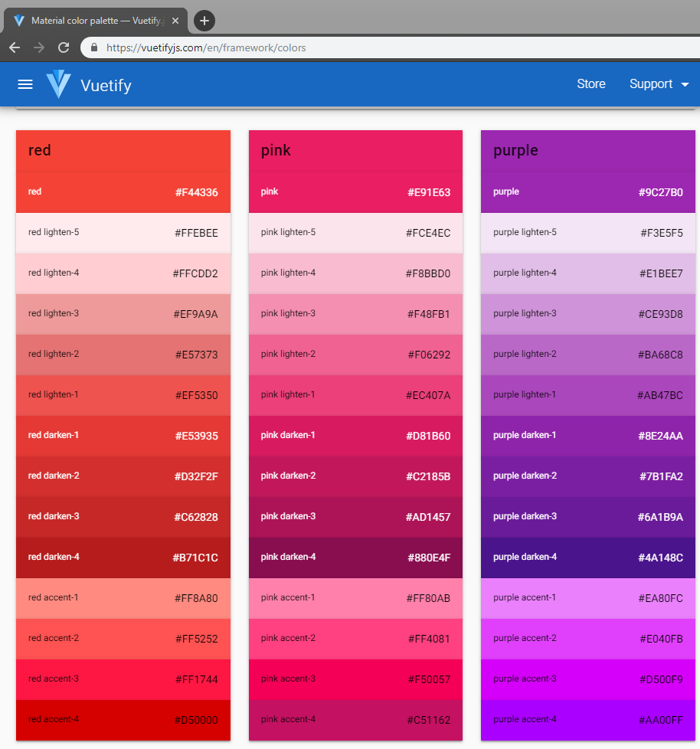Click the pink darken-1 swatch

355,436
